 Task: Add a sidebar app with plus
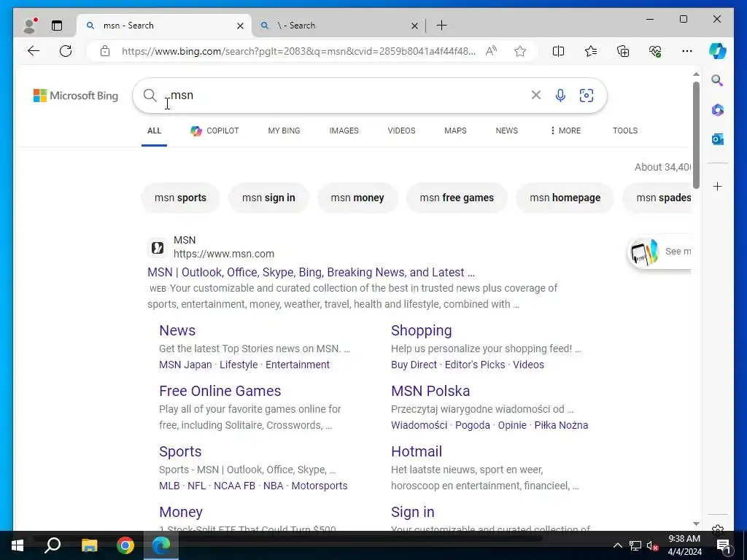(x=718, y=186)
